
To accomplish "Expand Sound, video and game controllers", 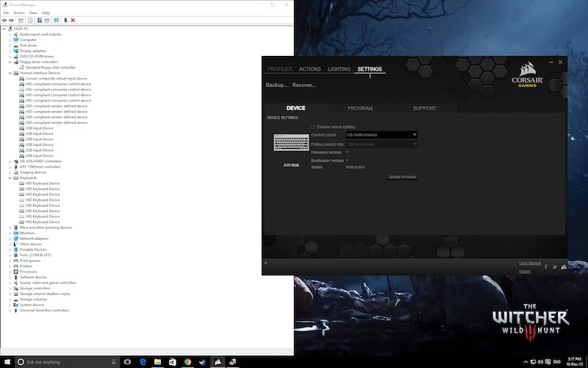I will (10, 283).
